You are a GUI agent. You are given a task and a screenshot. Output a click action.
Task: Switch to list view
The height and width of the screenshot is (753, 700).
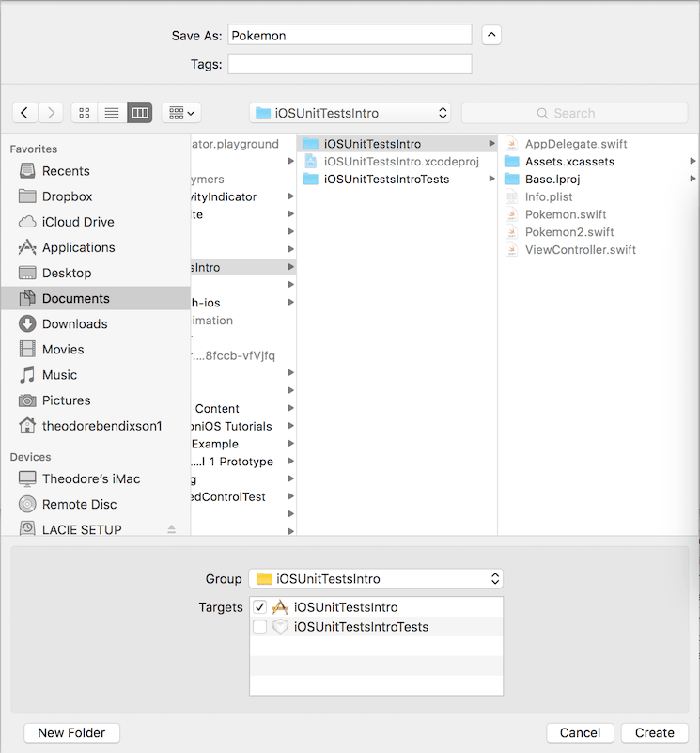112,113
